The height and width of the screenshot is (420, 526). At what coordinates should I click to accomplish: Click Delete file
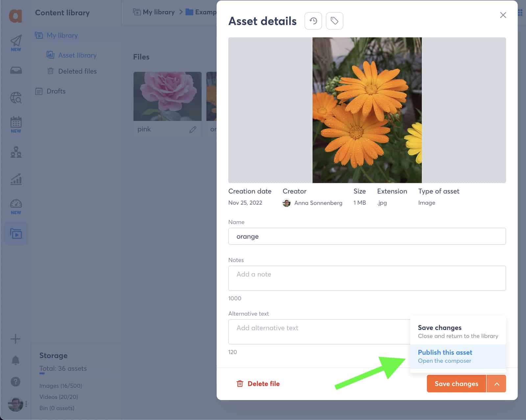coord(258,384)
